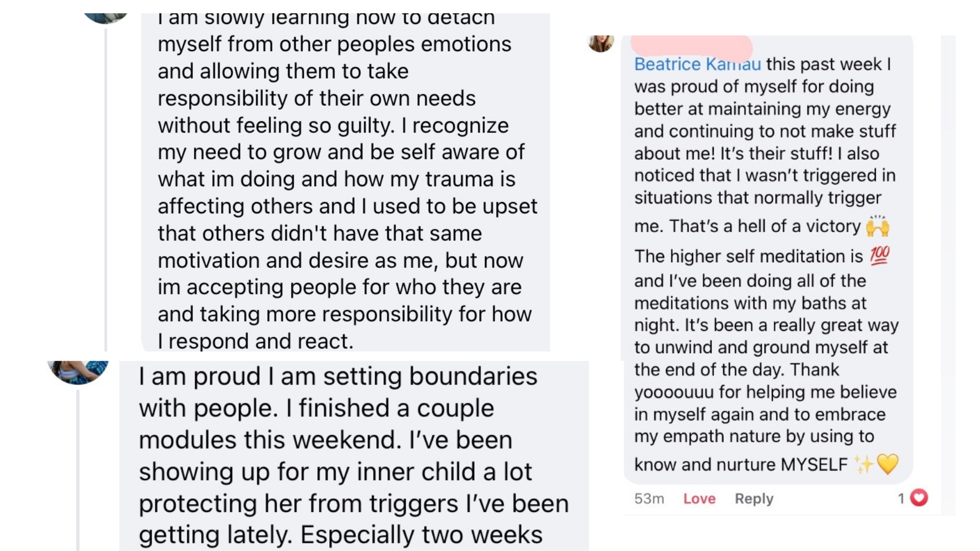Screen dimensions: 980x551
Task: Open Beatrice Kamau profile link
Action: [x=697, y=64]
